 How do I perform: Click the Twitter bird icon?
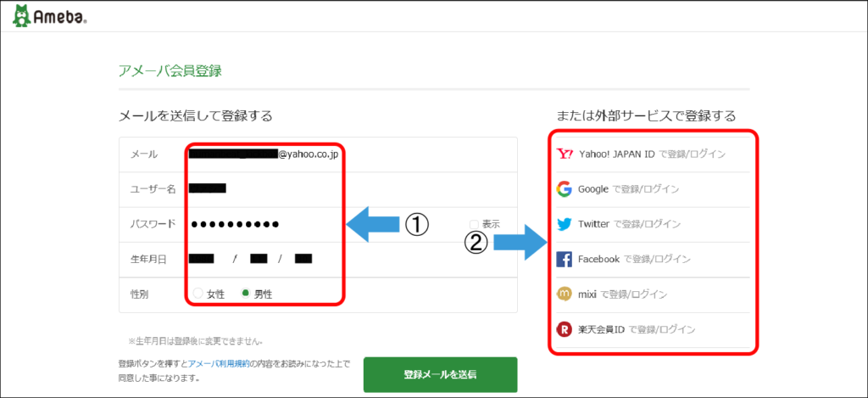click(x=565, y=224)
